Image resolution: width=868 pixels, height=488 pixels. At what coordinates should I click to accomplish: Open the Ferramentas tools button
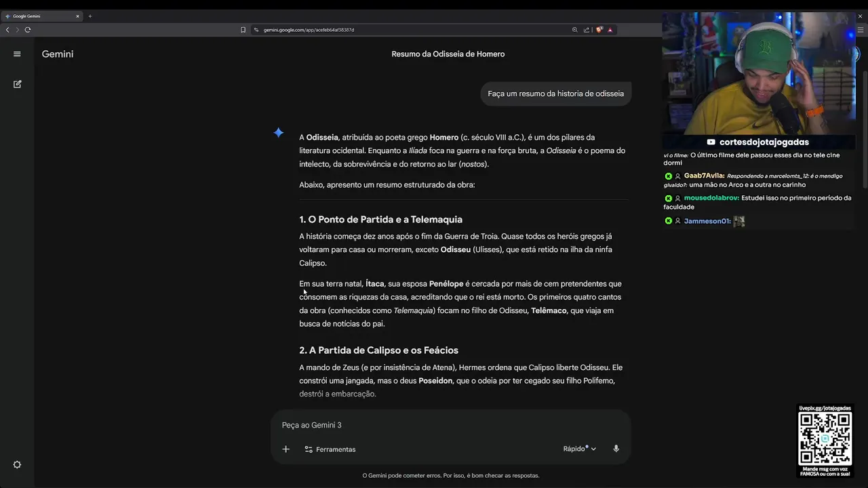(330, 449)
